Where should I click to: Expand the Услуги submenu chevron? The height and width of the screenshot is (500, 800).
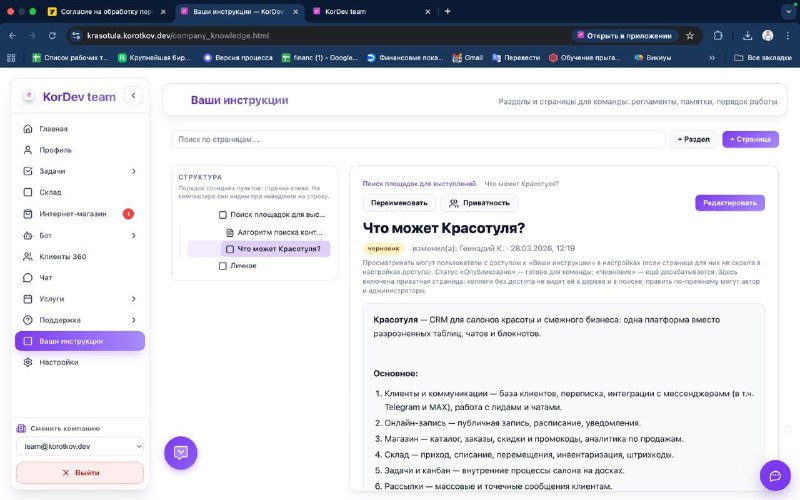(134, 299)
